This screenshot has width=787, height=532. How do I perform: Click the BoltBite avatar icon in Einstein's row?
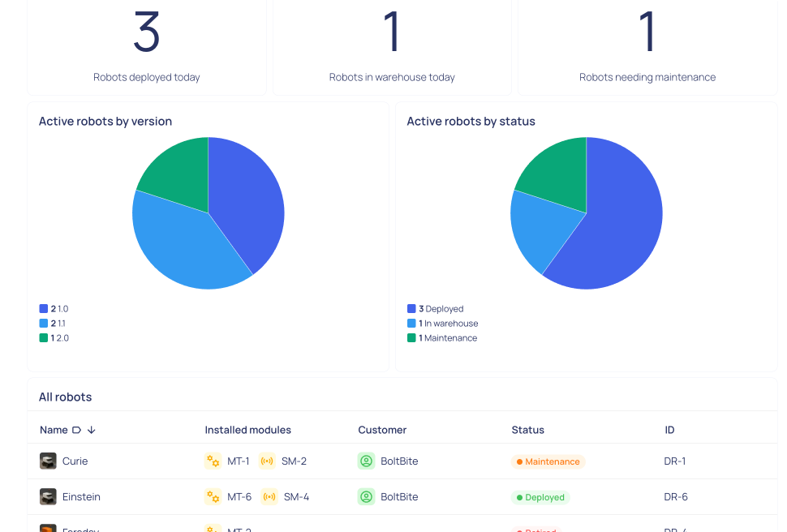pos(365,496)
